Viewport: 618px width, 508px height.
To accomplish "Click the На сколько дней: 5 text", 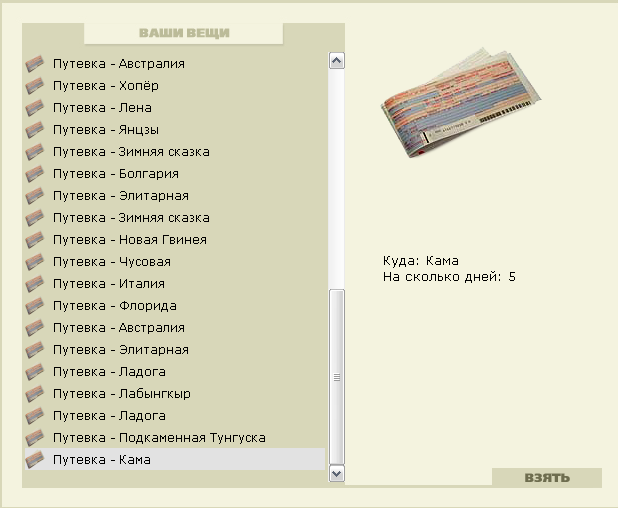I will [449, 277].
